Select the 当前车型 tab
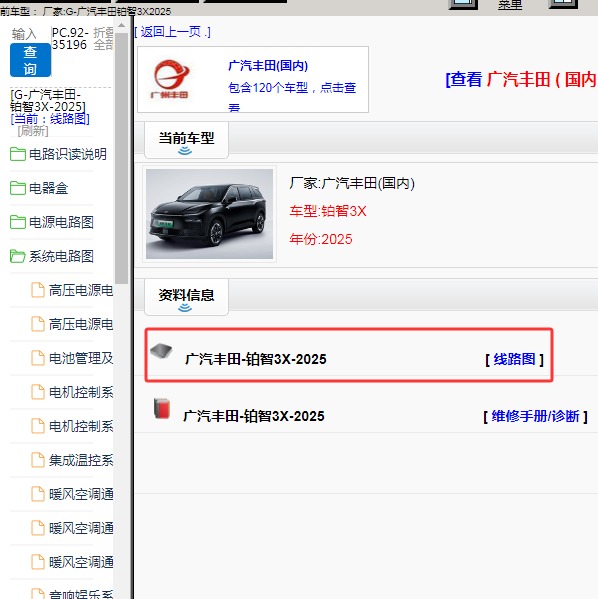 [x=186, y=140]
